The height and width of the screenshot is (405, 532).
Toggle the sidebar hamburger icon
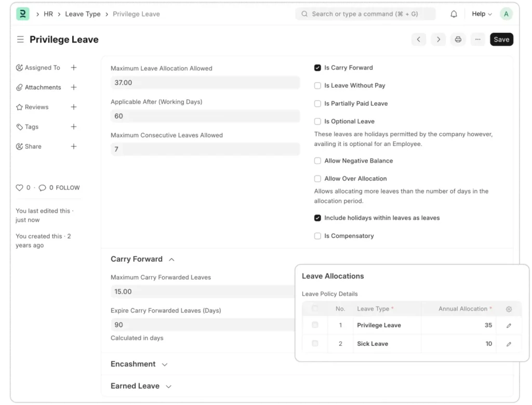(20, 39)
